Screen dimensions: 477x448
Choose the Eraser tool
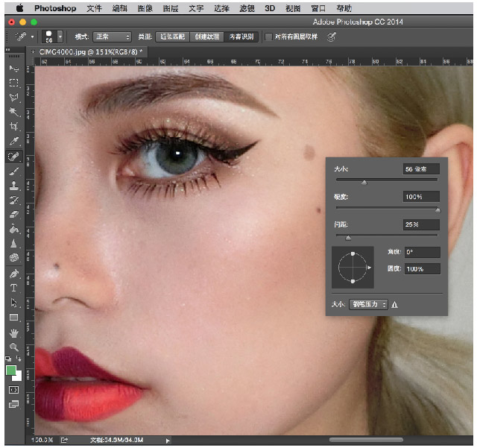click(x=13, y=215)
